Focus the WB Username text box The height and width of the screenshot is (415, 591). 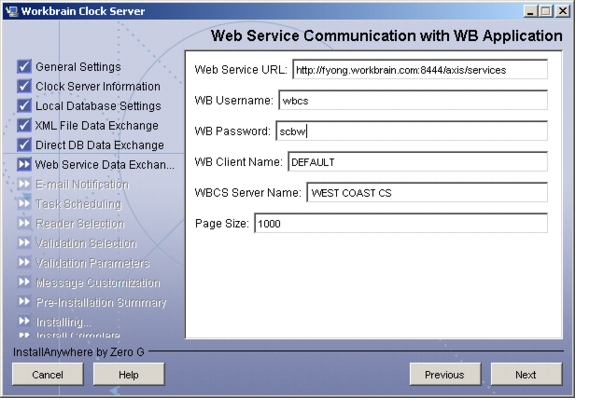coord(413,100)
